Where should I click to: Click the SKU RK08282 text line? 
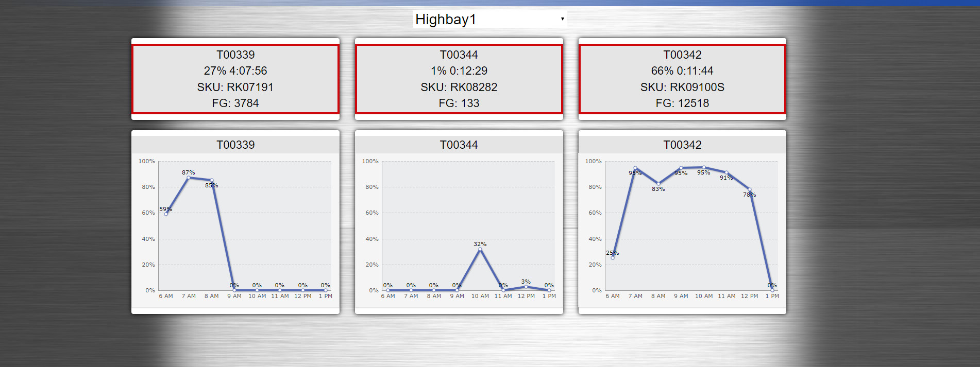tap(459, 87)
